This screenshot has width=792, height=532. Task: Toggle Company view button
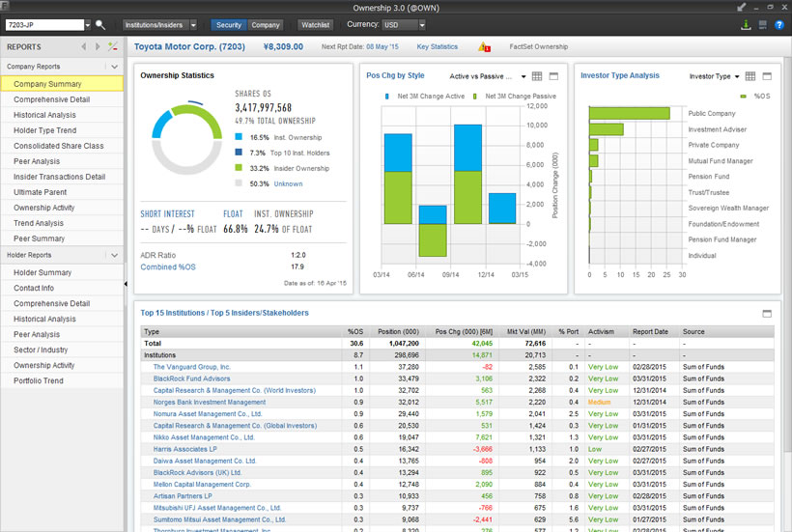click(266, 25)
